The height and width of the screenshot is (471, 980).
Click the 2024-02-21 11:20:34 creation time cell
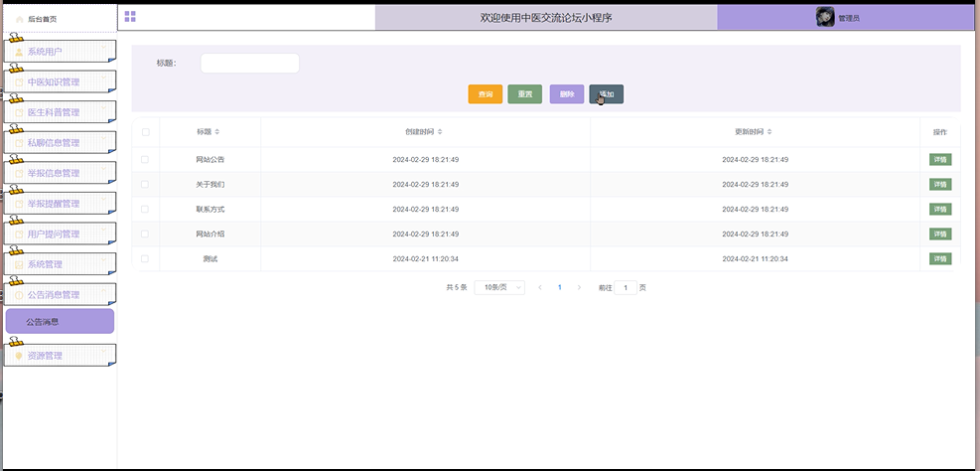tap(426, 258)
